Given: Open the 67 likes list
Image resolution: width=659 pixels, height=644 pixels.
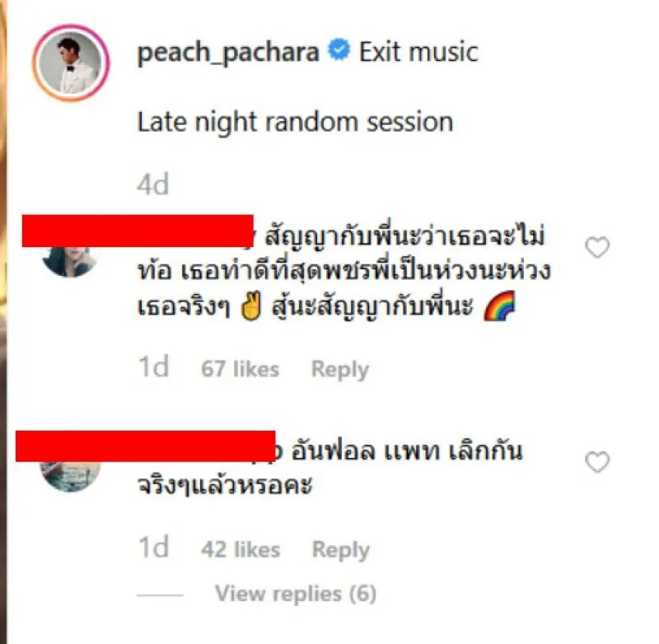Looking at the screenshot, I should click(x=240, y=369).
